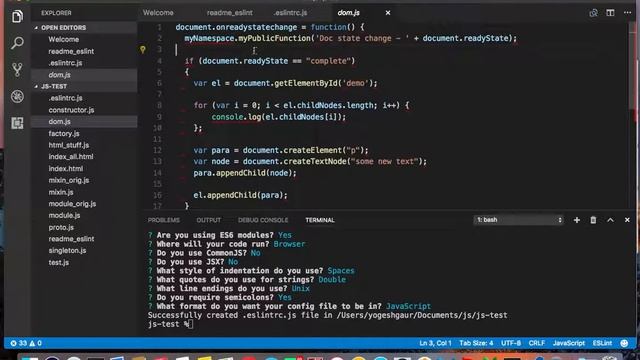This screenshot has width=640, height=360.
Task: Open the Search view in activity bar
Action: 17,43
